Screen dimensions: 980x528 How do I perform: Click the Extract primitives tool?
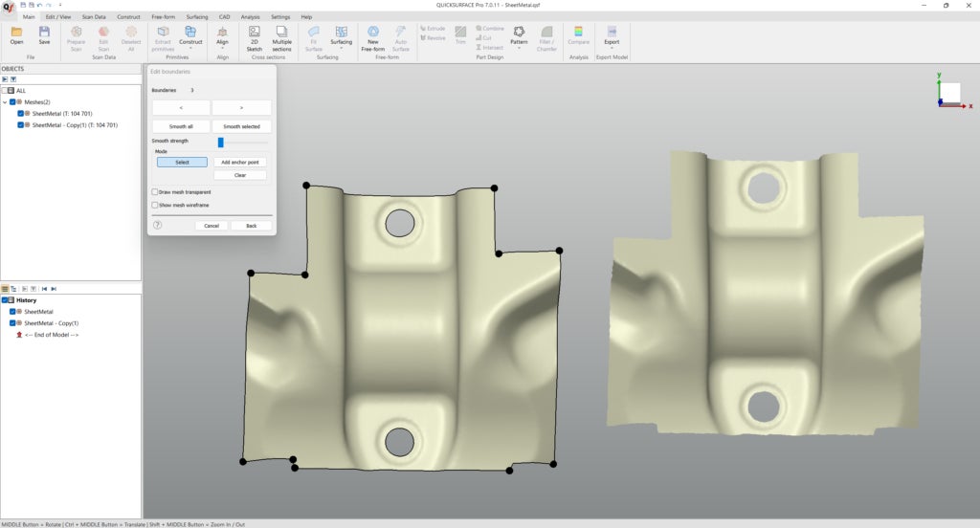[x=163, y=38]
